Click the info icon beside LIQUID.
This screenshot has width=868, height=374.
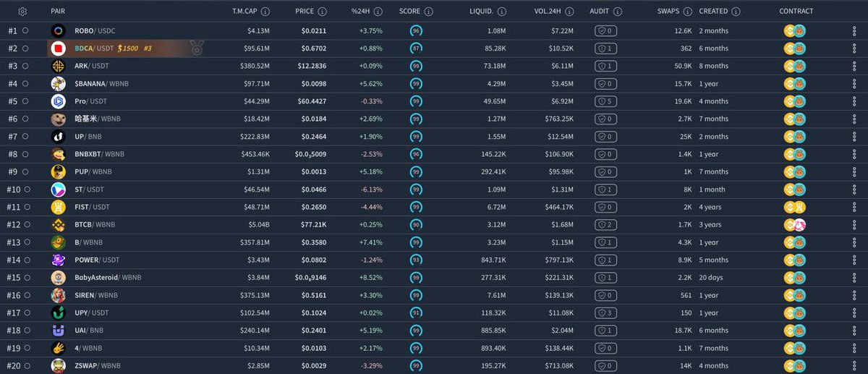[502, 12]
